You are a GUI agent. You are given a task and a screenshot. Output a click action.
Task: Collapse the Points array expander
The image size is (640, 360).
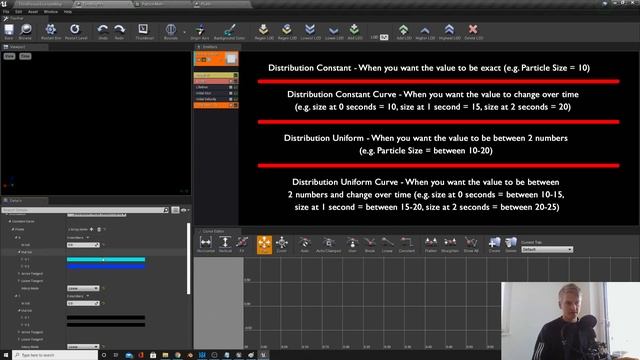[x=13, y=229]
